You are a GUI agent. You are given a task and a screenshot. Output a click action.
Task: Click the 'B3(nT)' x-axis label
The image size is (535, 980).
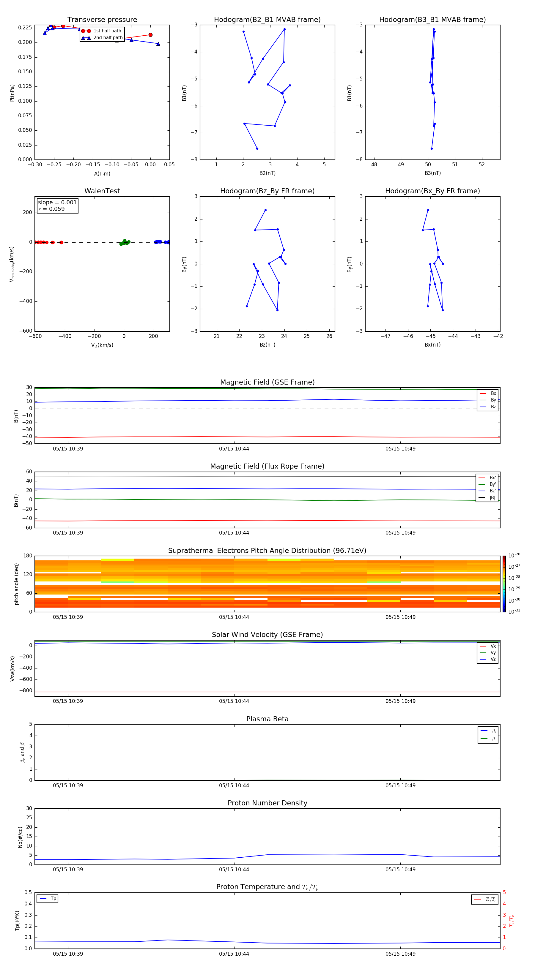432,173
